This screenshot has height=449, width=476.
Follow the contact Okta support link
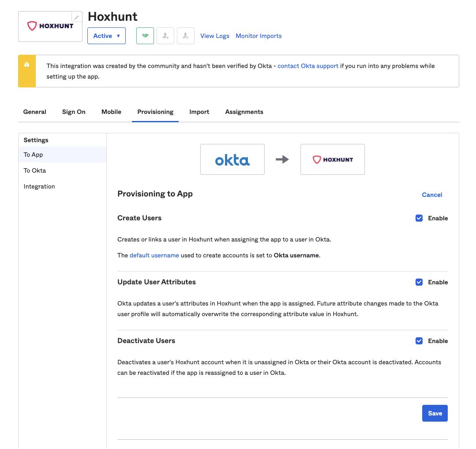tap(308, 66)
